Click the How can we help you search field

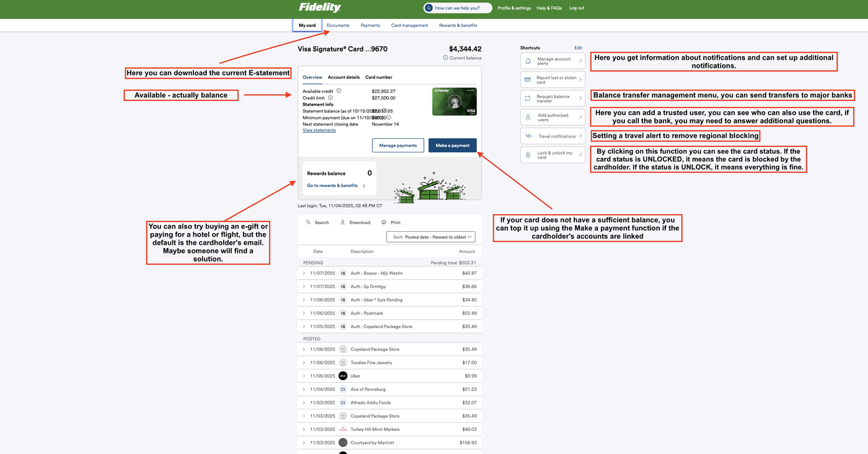click(x=458, y=8)
